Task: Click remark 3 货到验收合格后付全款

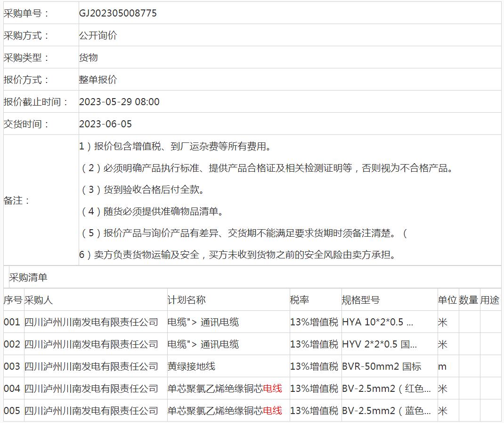Action: click(143, 190)
